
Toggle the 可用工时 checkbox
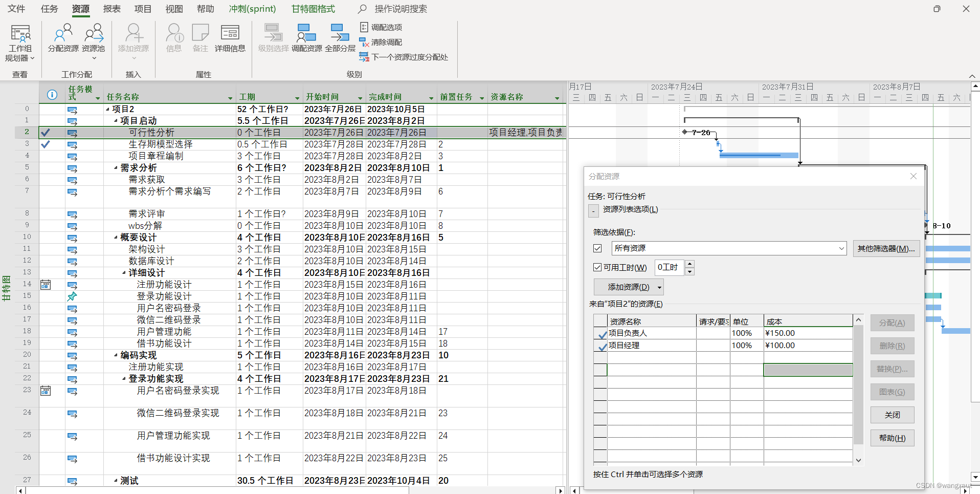click(x=597, y=267)
